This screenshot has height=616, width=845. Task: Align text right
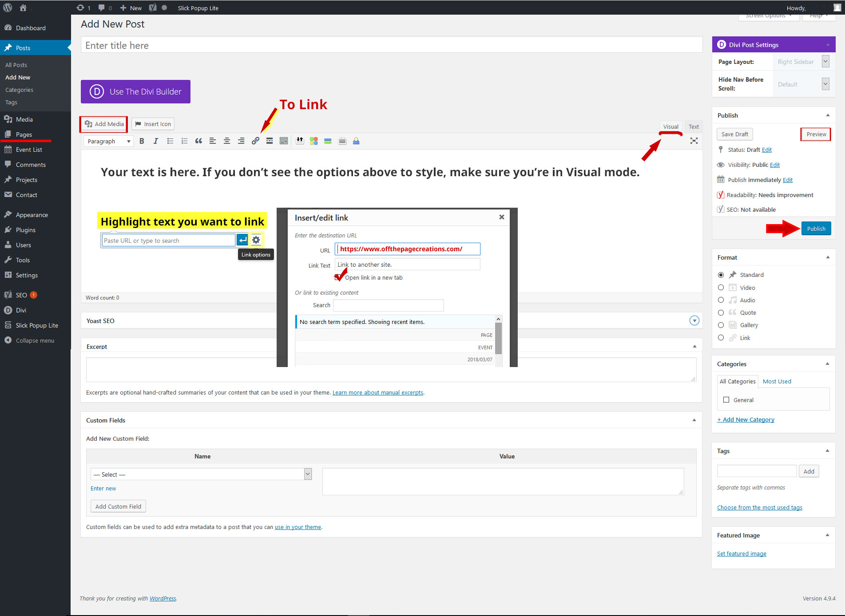(x=241, y=141)
